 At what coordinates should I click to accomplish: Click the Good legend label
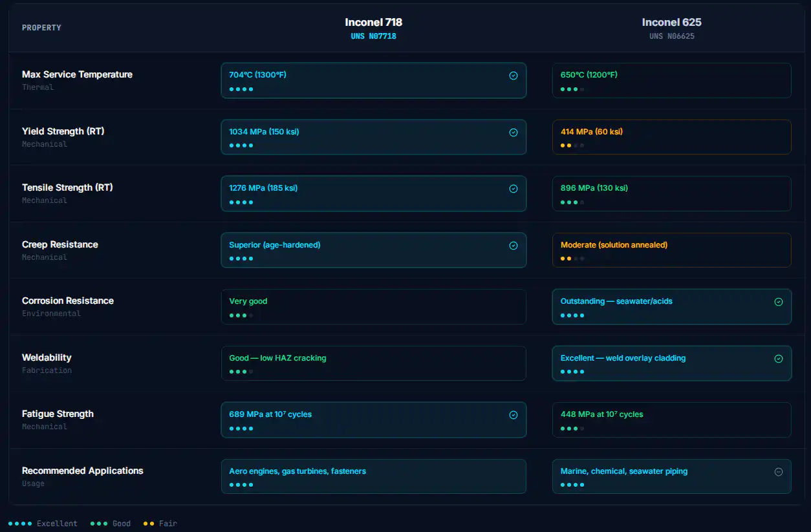(x=122, y=524)
